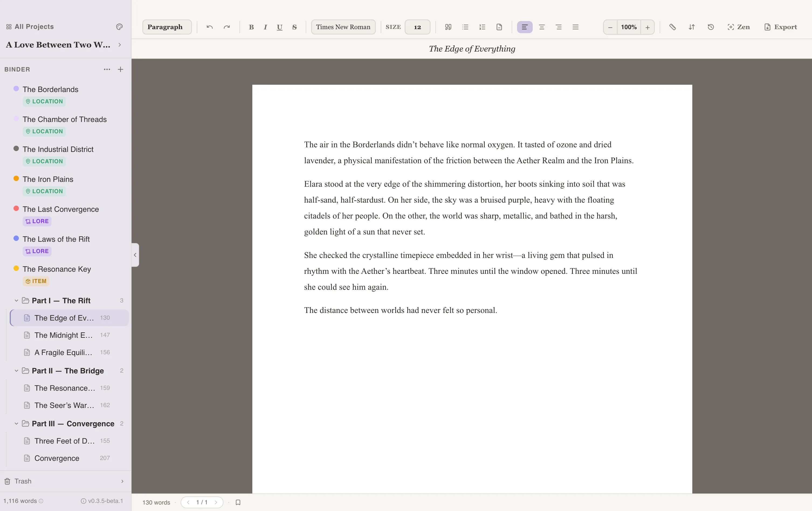Create a numbered list

482,27
